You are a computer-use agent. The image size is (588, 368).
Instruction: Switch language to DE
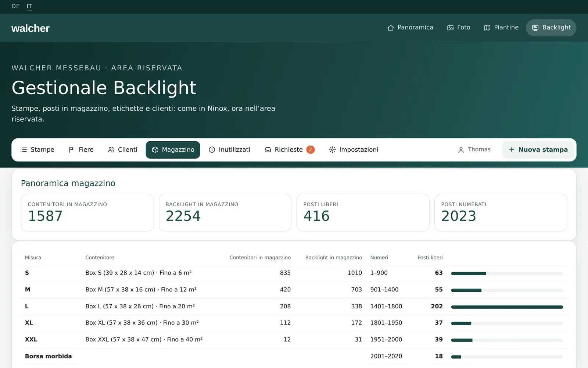click(15, 6)
